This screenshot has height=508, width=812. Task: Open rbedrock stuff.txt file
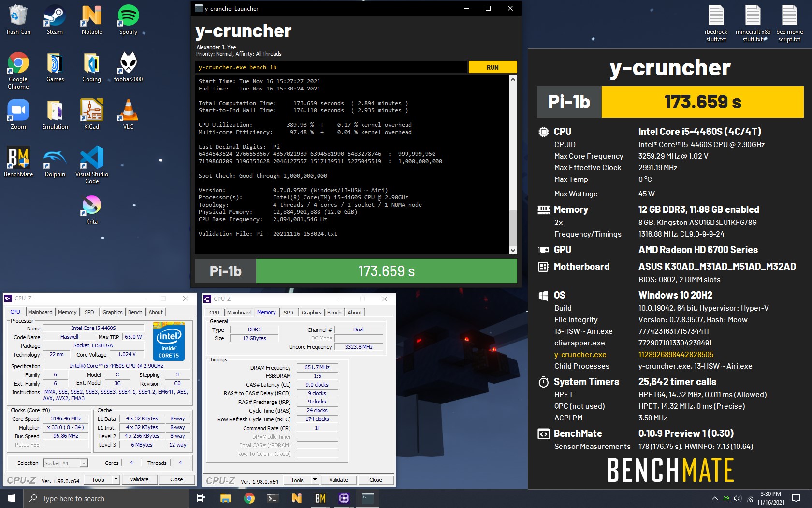[716, 23]
